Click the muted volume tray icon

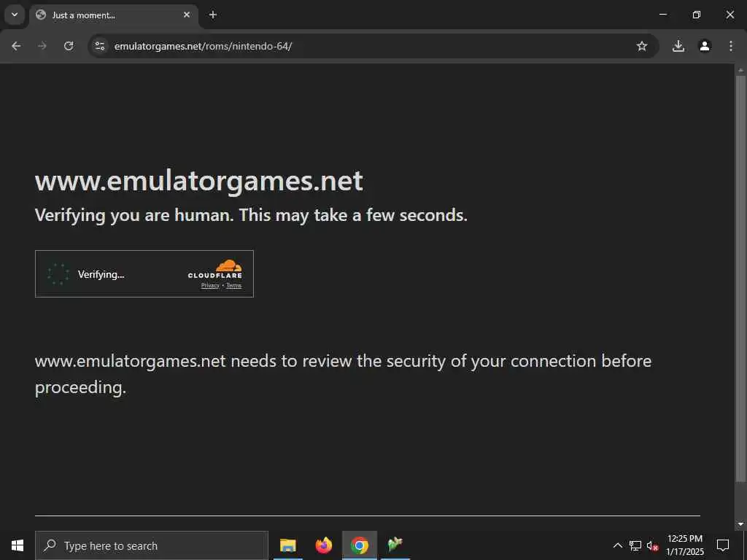click(x=652, y=545)
